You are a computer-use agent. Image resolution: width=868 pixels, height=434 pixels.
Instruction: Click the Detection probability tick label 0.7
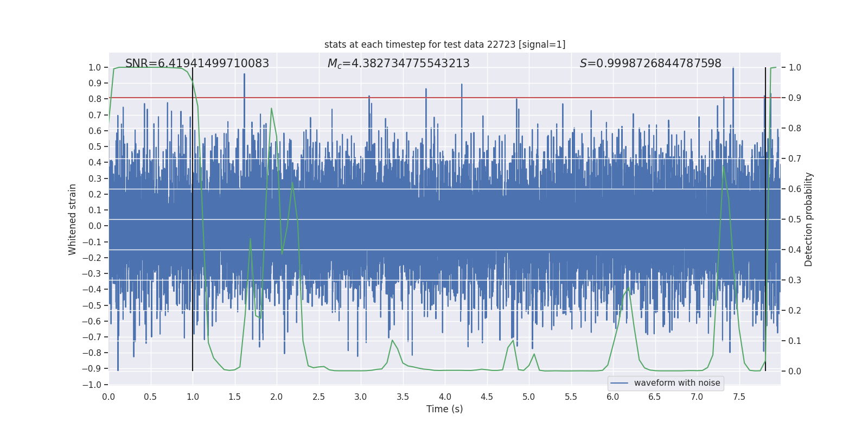pyautogui.click(x=795, y=158)
